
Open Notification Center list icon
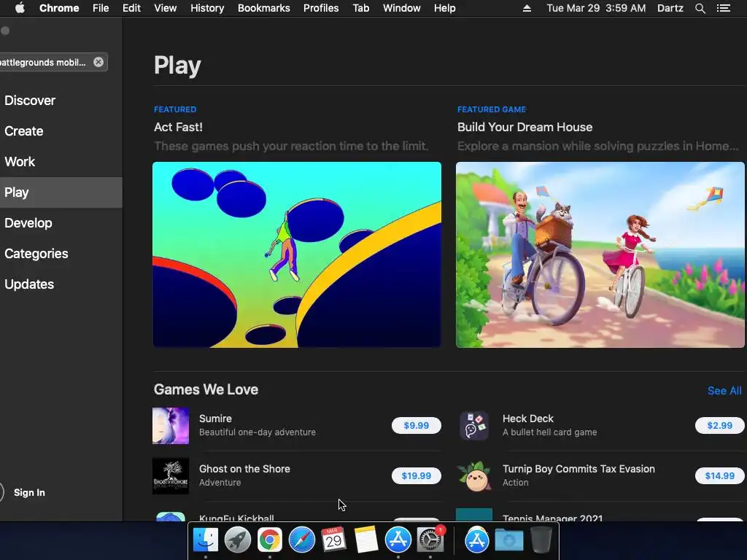click(724, 8)
